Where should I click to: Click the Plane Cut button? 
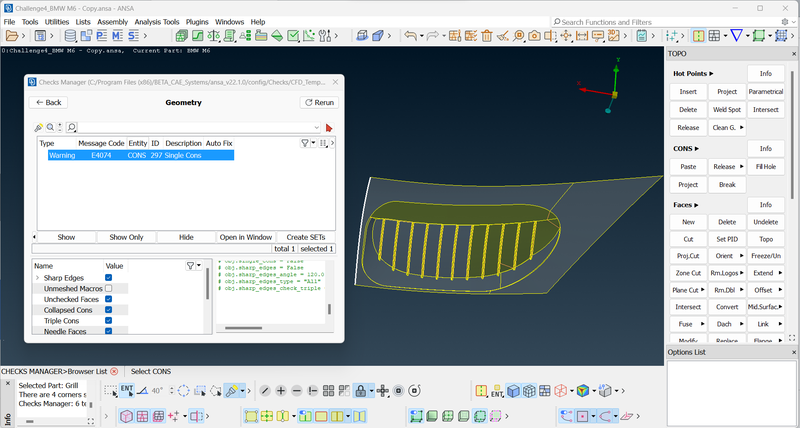pyautogui.click(x=688, y=290)
